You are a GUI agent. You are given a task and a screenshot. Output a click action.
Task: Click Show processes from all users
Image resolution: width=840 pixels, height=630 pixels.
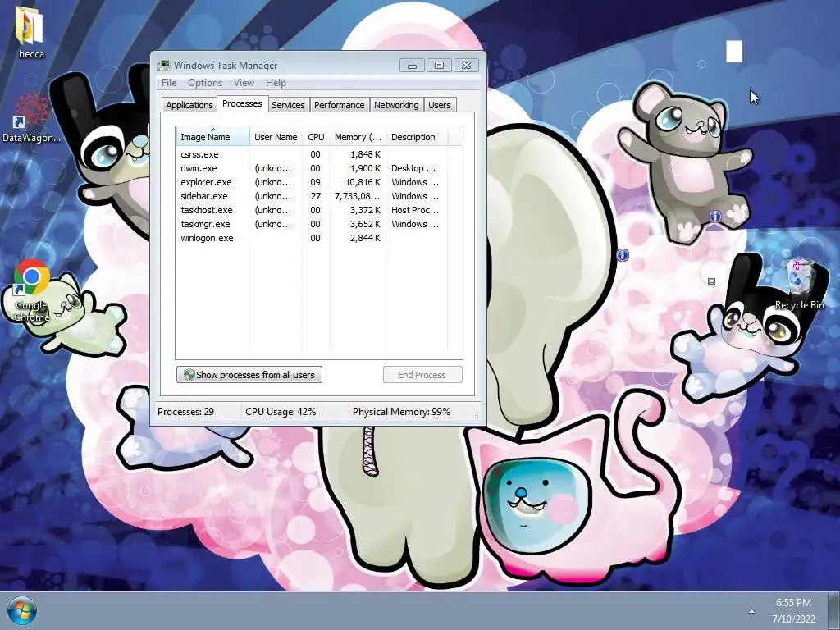pos(249,374)
